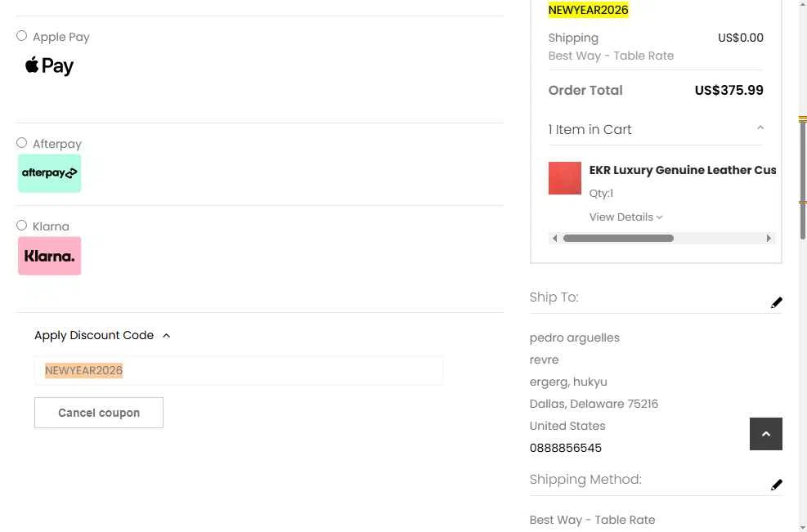
Task: Click the highlighted NEWYEAR2026 code in summary
Action: point(588,10)
